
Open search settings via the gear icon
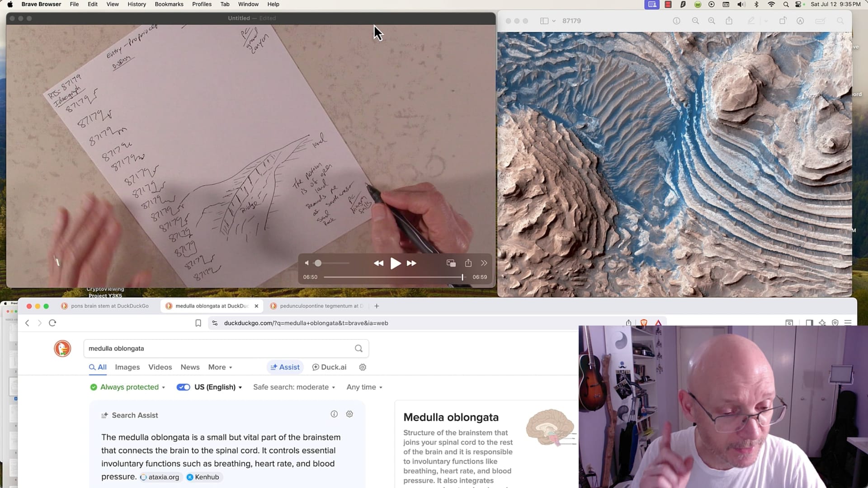click(363, 367)
